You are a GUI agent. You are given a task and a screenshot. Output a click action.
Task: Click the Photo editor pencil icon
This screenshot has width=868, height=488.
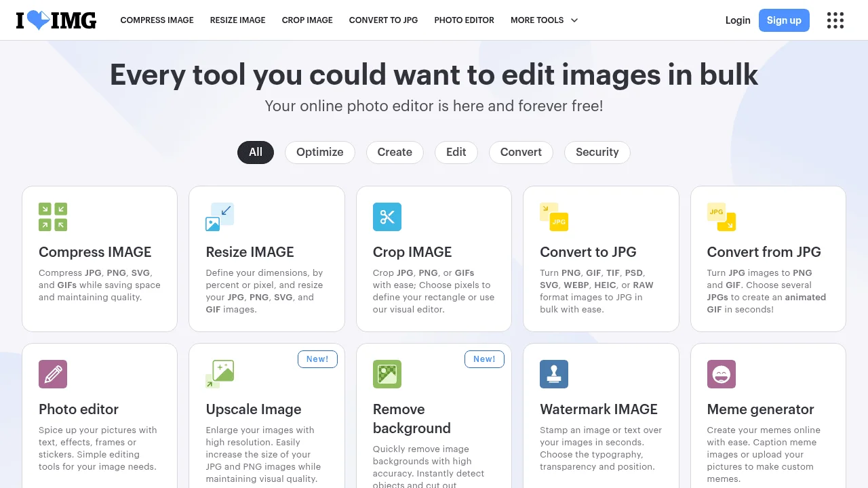tap(53, 374)
